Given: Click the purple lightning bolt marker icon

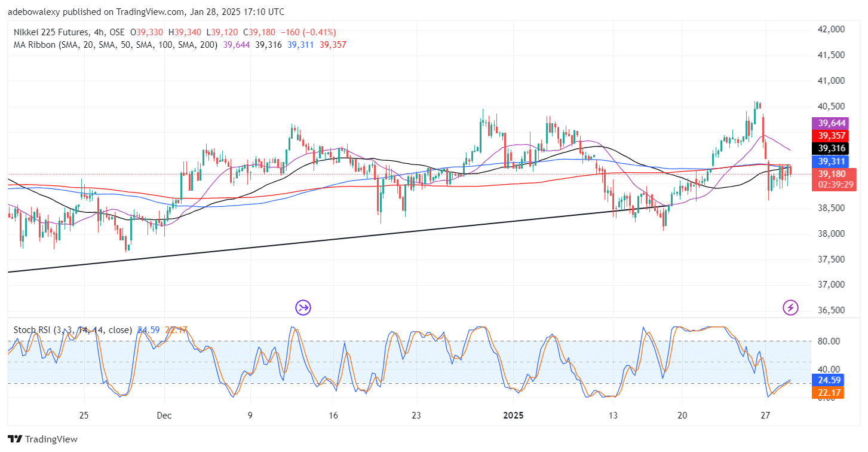Looking at the screenshot, I should tap(791, 308).
